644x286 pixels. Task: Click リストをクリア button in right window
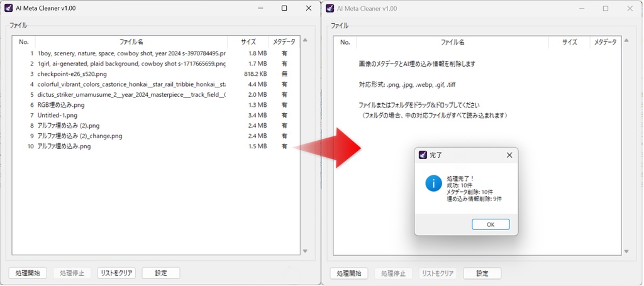[x=438, y=273]
